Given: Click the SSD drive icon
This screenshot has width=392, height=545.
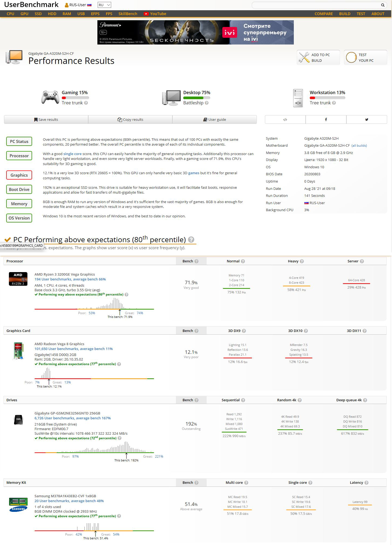Looking at the screenshot, I should [18, 420].
